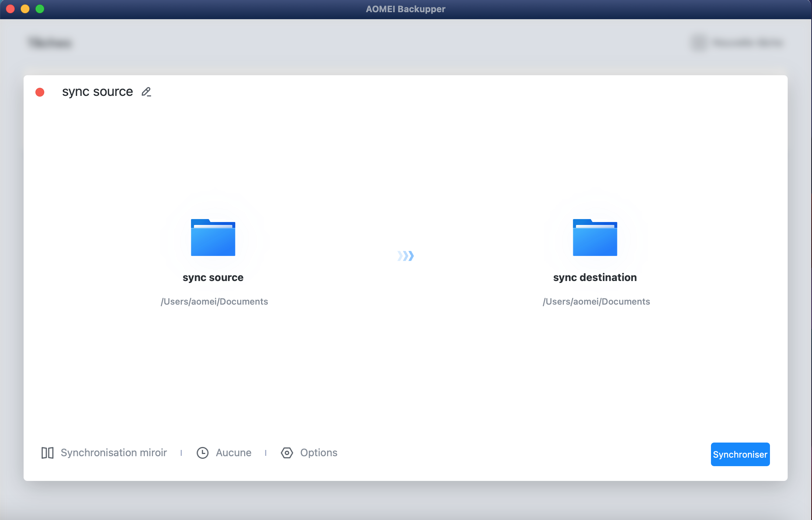Click the hexagon Options gear icon

pyautogui.click(x=287, y=453)
